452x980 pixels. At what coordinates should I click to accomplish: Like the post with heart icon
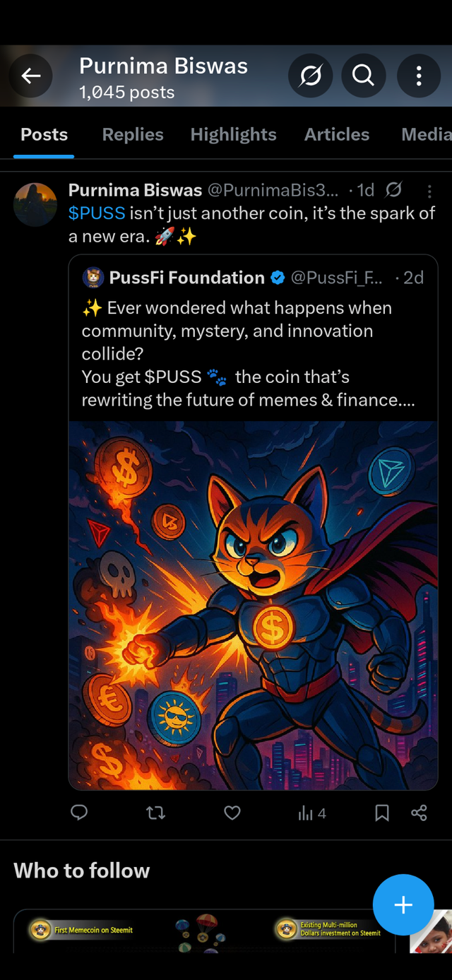232,813
